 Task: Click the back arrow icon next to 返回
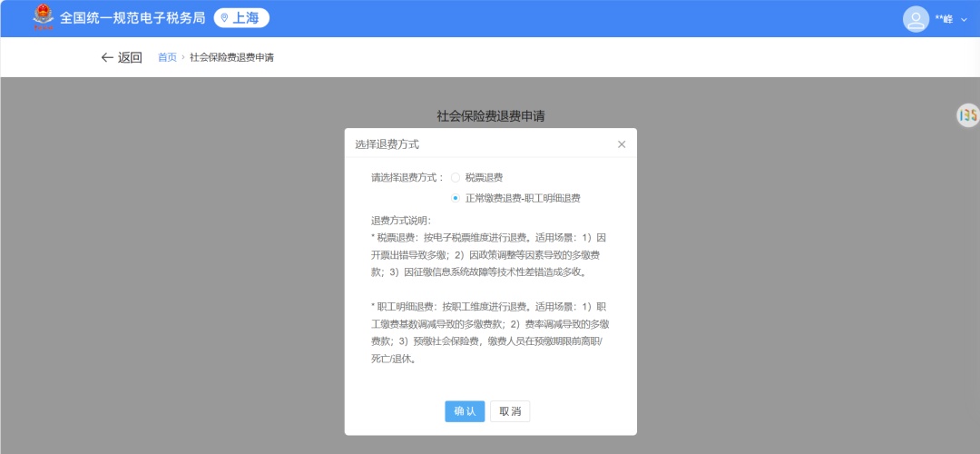107,57
